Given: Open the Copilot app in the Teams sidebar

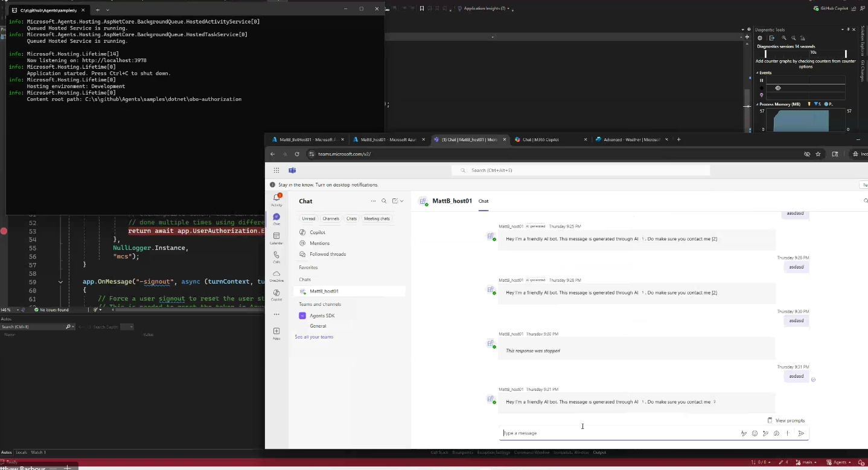Looking at the screenshot, I should point(276,294).
